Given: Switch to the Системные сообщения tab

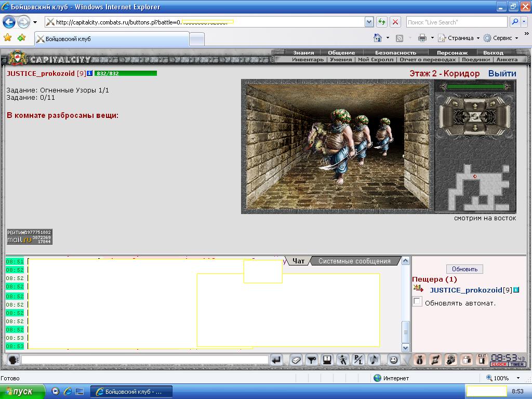Looking at the screenshot, I should [x=354, y=261].
